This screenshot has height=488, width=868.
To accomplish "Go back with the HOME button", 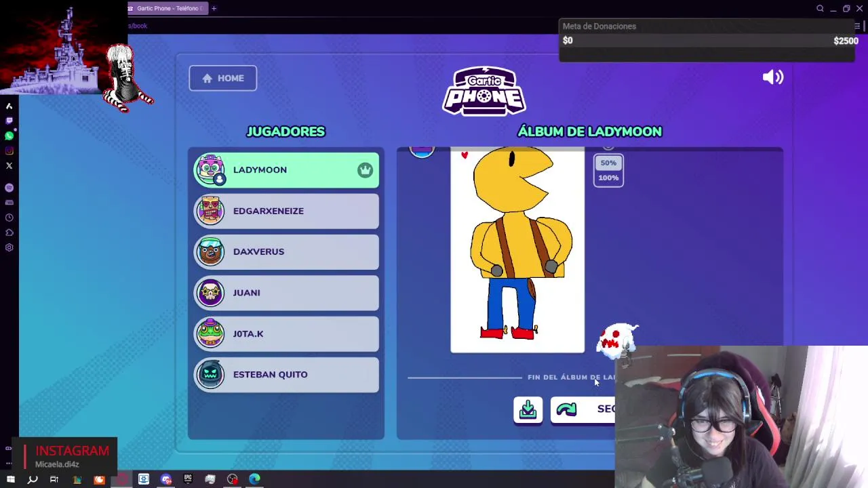I will tap(222, 78).
